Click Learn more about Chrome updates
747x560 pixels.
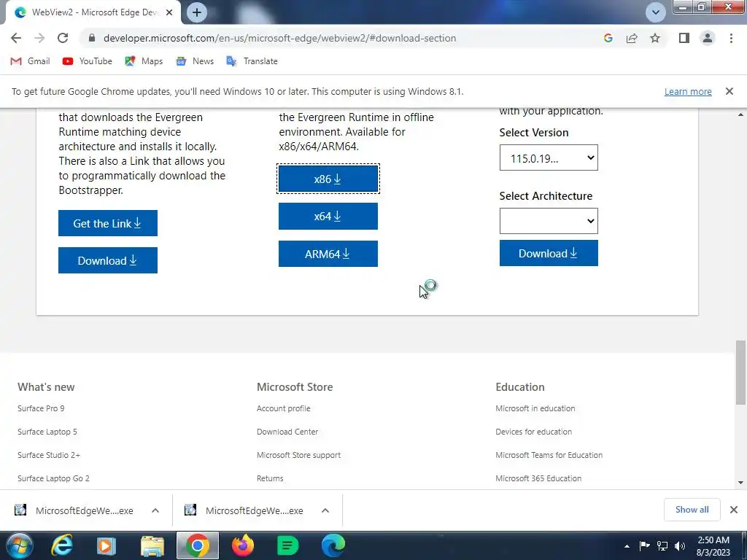688,91
